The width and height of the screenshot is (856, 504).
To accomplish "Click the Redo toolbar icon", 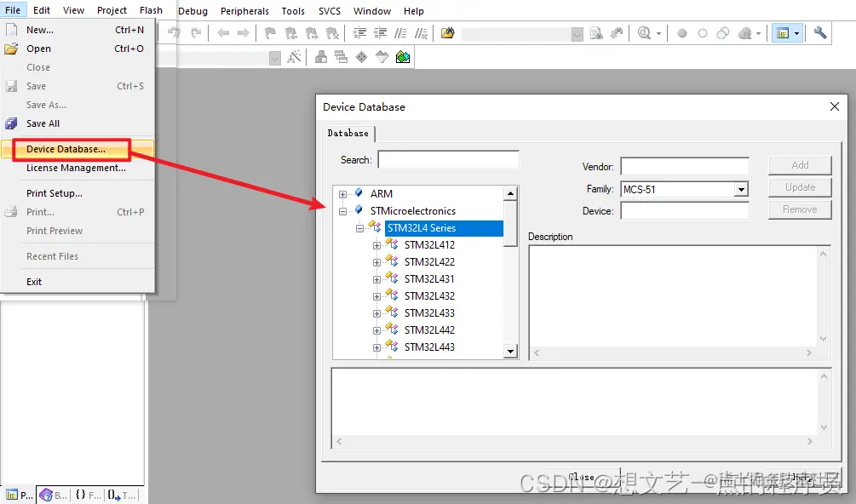I will (x=195, y=32).
